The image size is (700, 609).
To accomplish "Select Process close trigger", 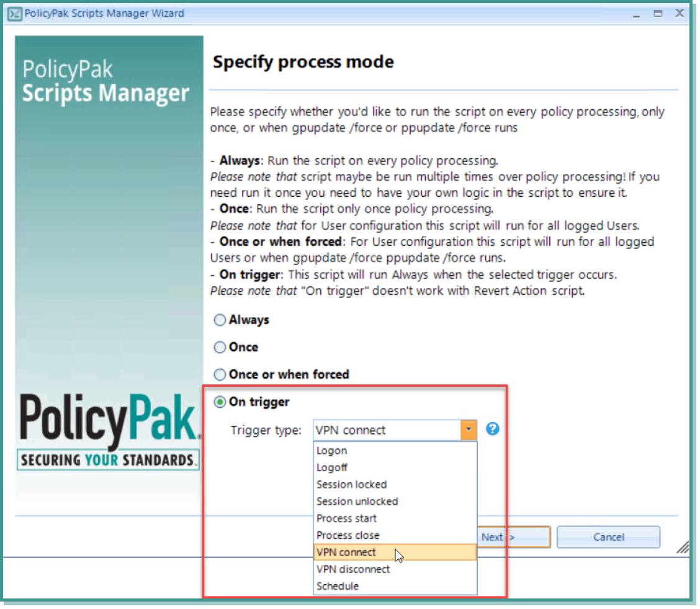I will pyautogui.click(x=395, y=536).
